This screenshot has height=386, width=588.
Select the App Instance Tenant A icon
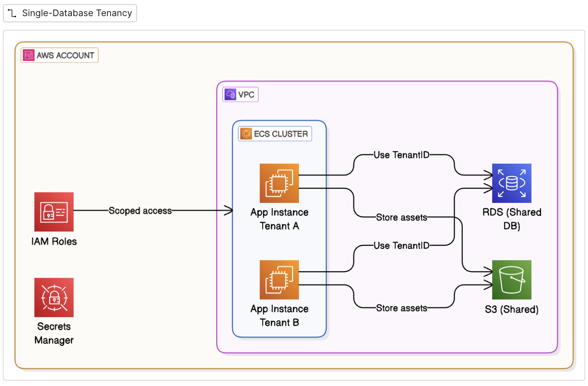point(279,183)
